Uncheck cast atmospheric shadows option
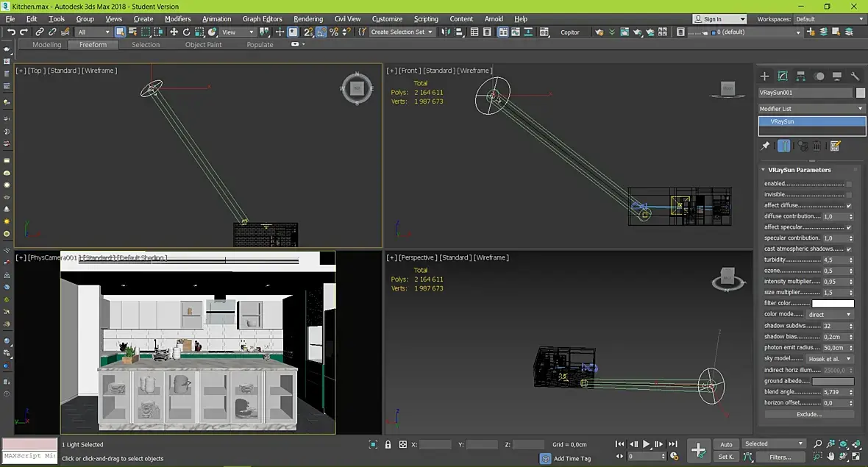 tap(849, 249)
